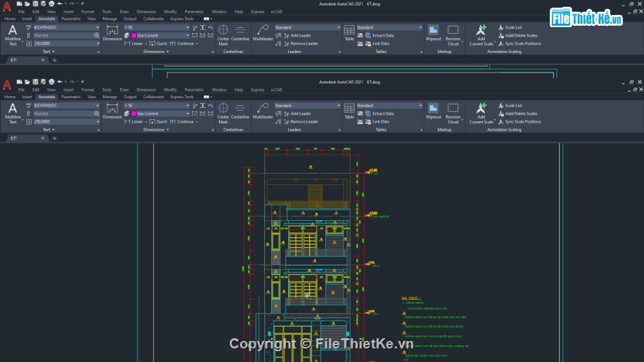Click Find text field in upper ribbon
The height and width of the screenshot is (362, 644).
pyautogui.click(x=63, y=35)
